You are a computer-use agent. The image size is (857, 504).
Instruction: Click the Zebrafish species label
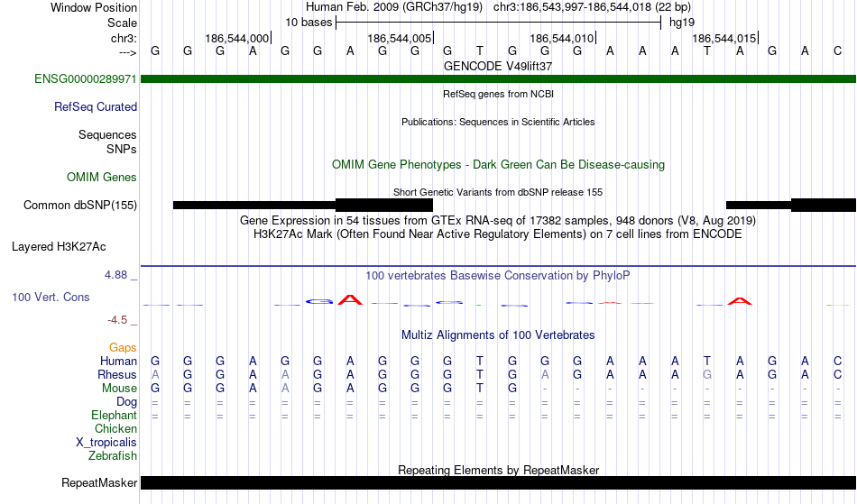(x=113, y=456)
